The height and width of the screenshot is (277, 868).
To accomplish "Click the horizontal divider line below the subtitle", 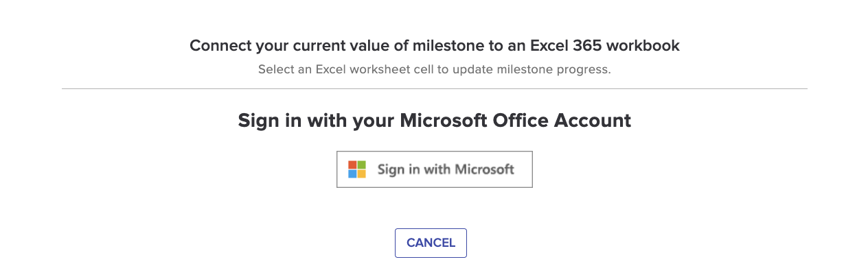I will [x=434, y=88].
